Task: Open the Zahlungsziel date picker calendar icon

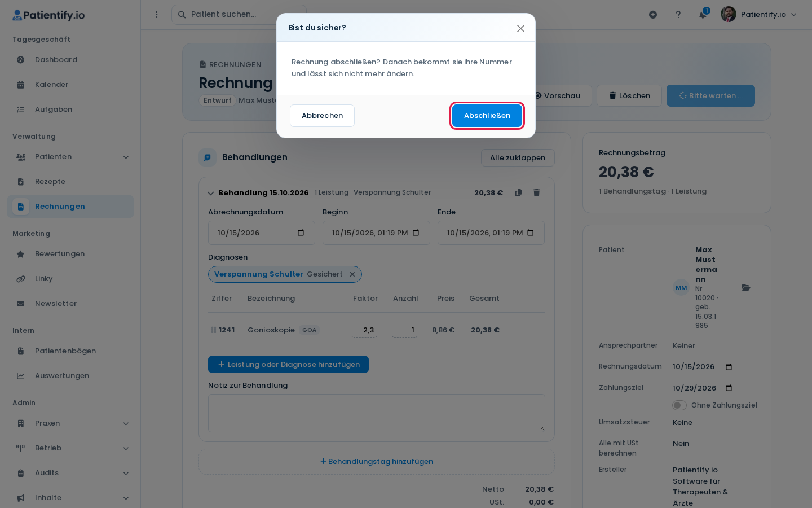Action: [729, 388]
